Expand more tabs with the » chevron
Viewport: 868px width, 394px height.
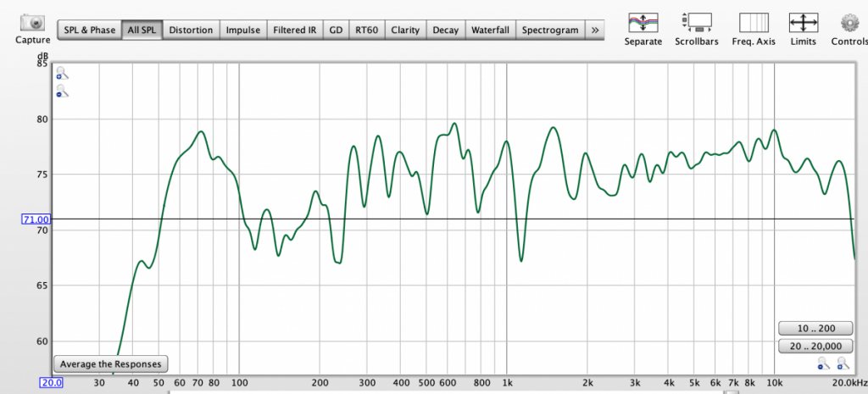coord(595,30)
